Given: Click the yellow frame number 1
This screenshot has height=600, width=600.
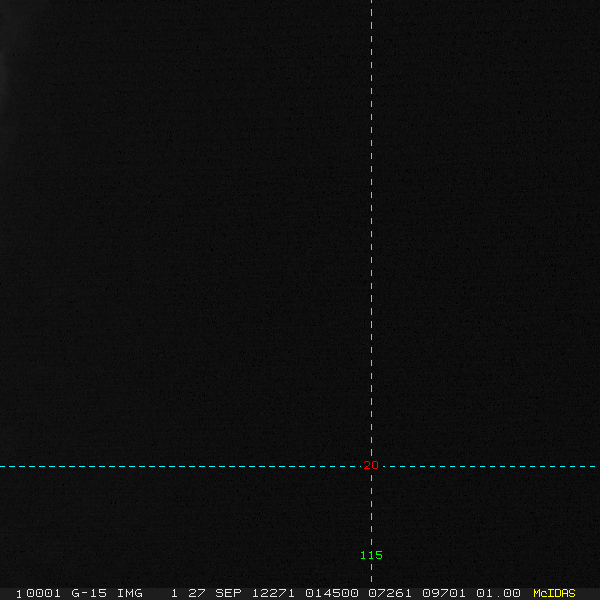Looking at the screenshot, I should coord(19,594).
